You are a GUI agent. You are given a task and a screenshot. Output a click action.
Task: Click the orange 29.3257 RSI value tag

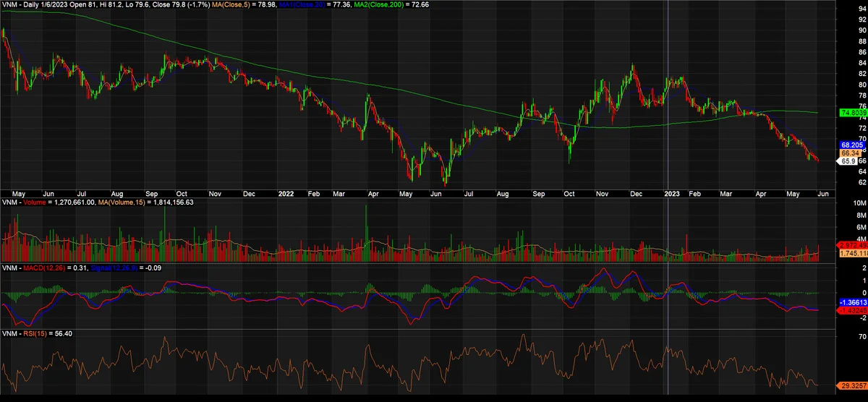(852, 386)
